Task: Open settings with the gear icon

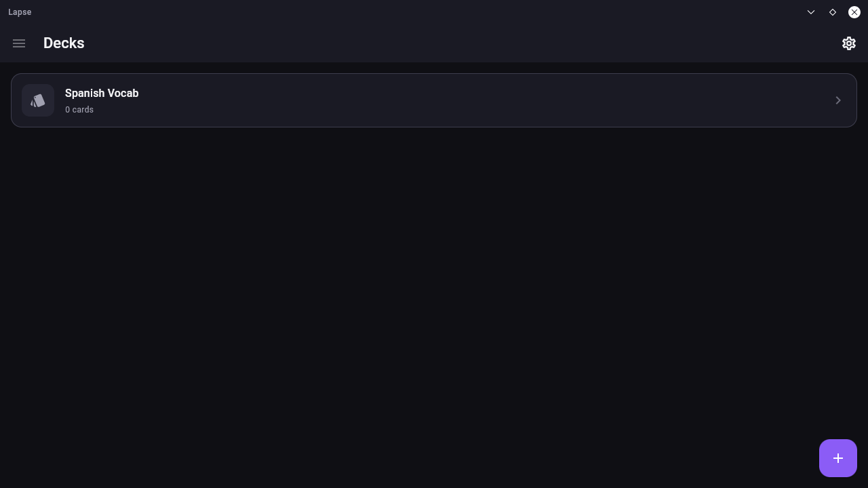Action: [x=849, y=43]
